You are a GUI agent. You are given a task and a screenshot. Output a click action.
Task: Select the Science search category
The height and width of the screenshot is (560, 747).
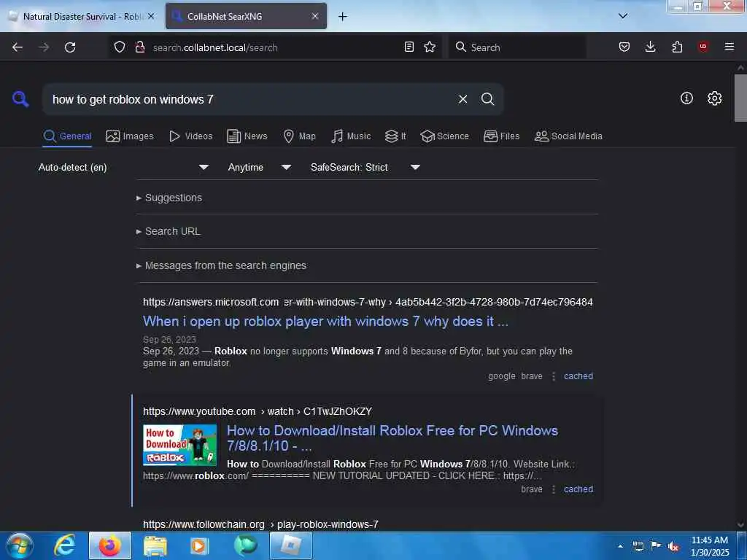coord(444,136)
